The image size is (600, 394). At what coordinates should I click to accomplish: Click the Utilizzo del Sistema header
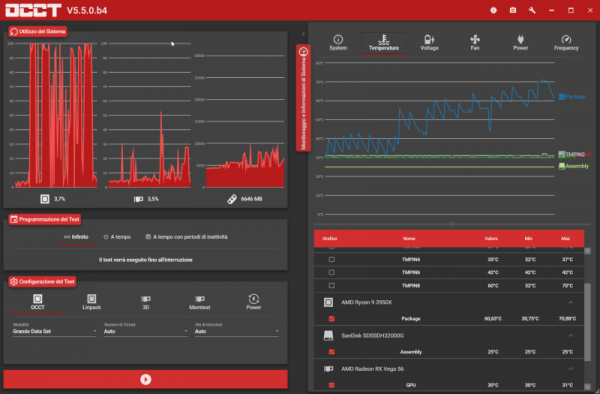tap(38, 31)
